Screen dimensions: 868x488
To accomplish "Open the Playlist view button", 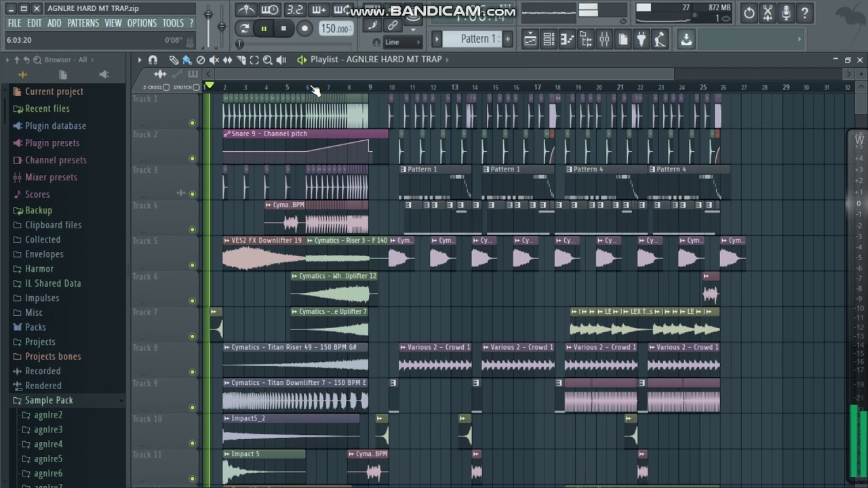I will point(530,39).
